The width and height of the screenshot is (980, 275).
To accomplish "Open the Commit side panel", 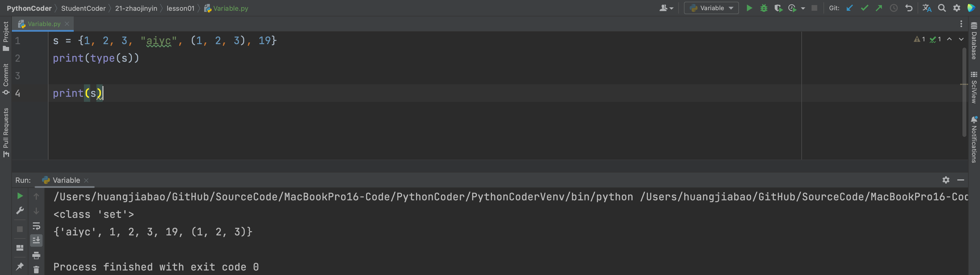I will 6,80.
